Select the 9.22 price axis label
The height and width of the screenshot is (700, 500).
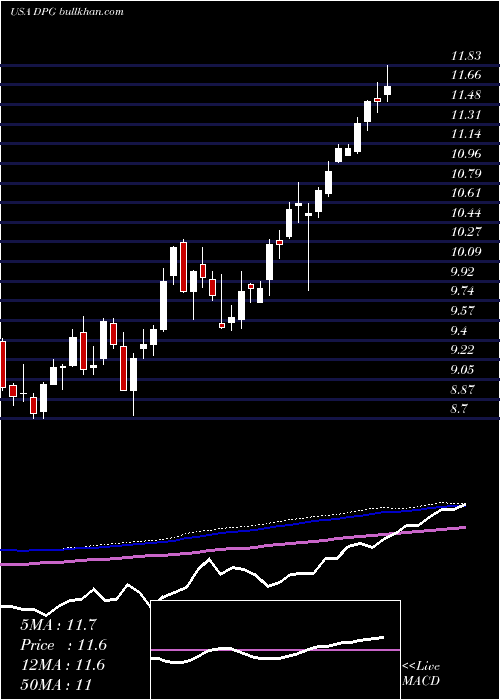464,350
